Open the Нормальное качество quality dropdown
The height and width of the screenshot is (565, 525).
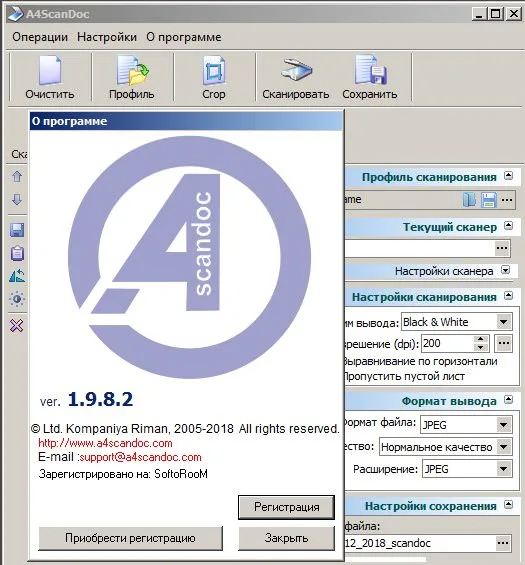503,447
